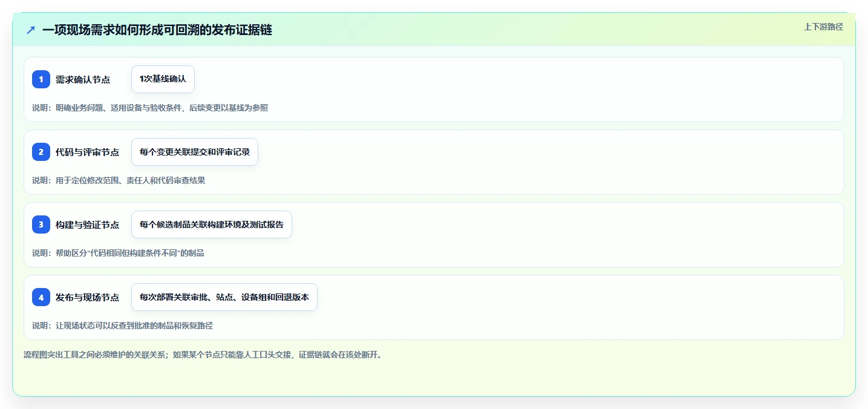Select the 每个候选制品关联构建环境及测试报告 chip
Image resolution: width=868 pixels, height=409 pixels.
pos(212,224)
